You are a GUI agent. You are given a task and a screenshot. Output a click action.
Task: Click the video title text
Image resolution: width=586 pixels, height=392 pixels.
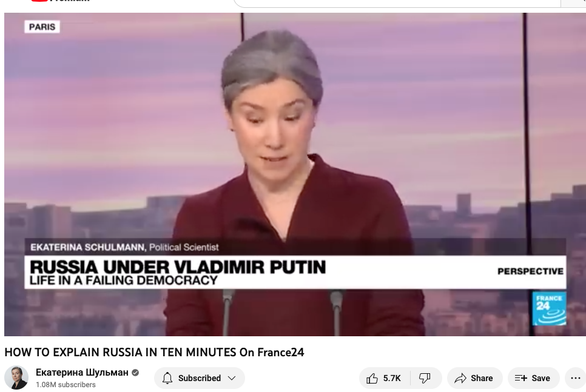click(x=154, y=352)
